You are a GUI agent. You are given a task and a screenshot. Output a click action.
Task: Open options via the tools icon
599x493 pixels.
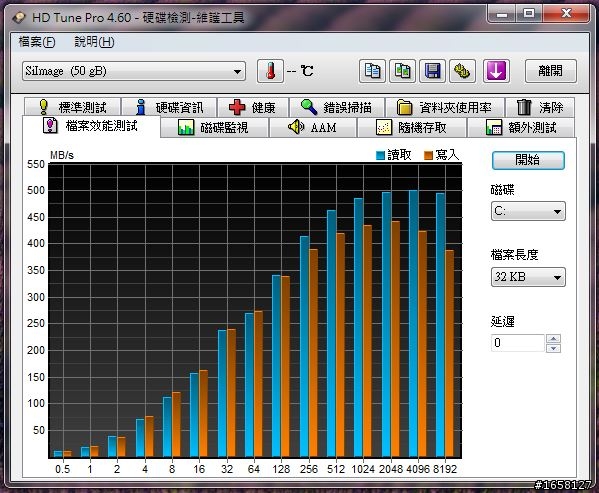(462, 71)
